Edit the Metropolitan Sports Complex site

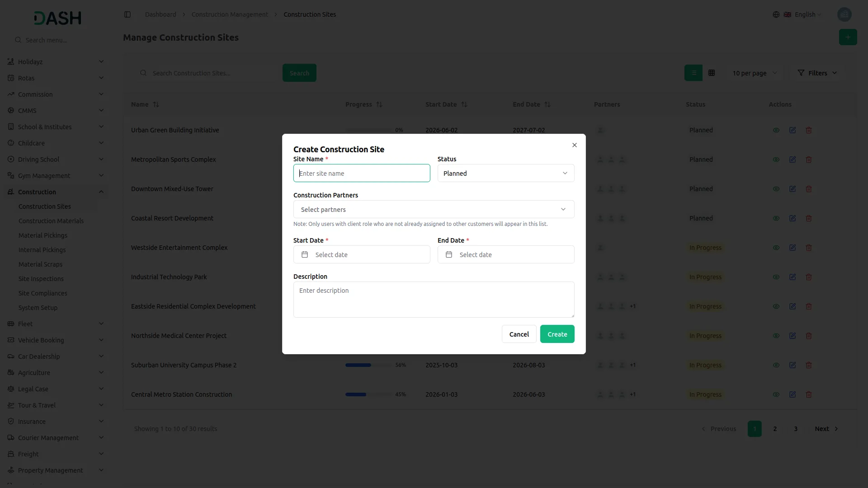pos(793,160)
